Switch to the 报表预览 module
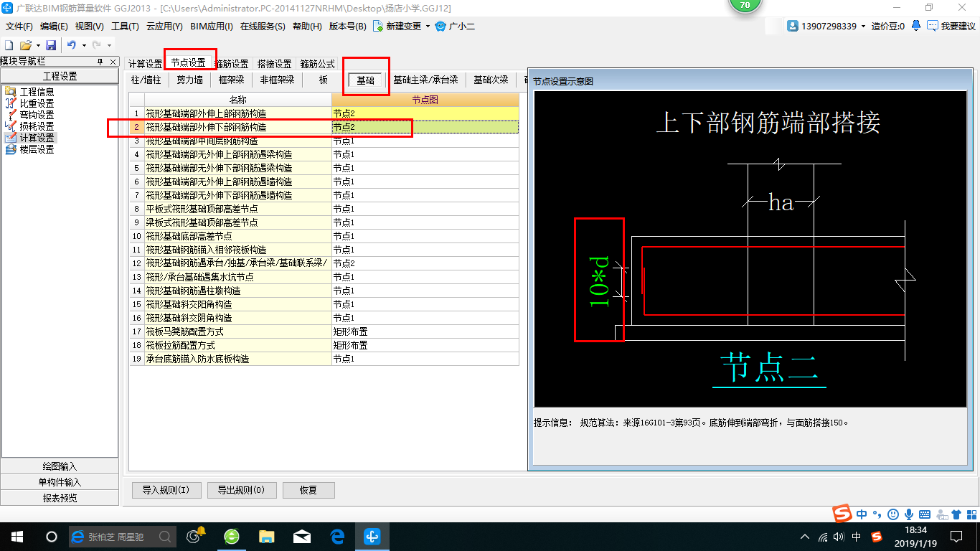The image size is (980, 551). pyautogui.click(x=60, y=498)
